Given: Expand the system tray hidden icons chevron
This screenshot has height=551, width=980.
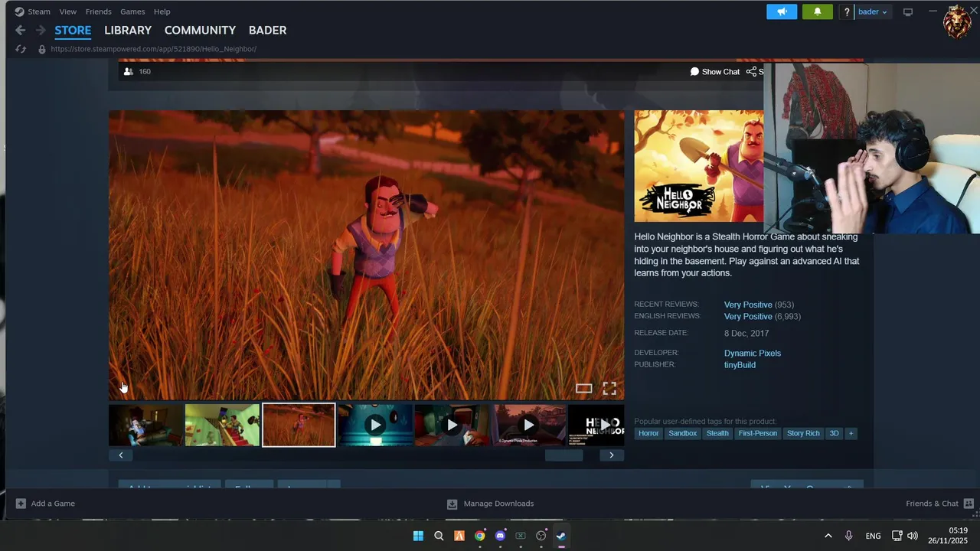Looking at the screenshot, I should [x=828, y=536].
